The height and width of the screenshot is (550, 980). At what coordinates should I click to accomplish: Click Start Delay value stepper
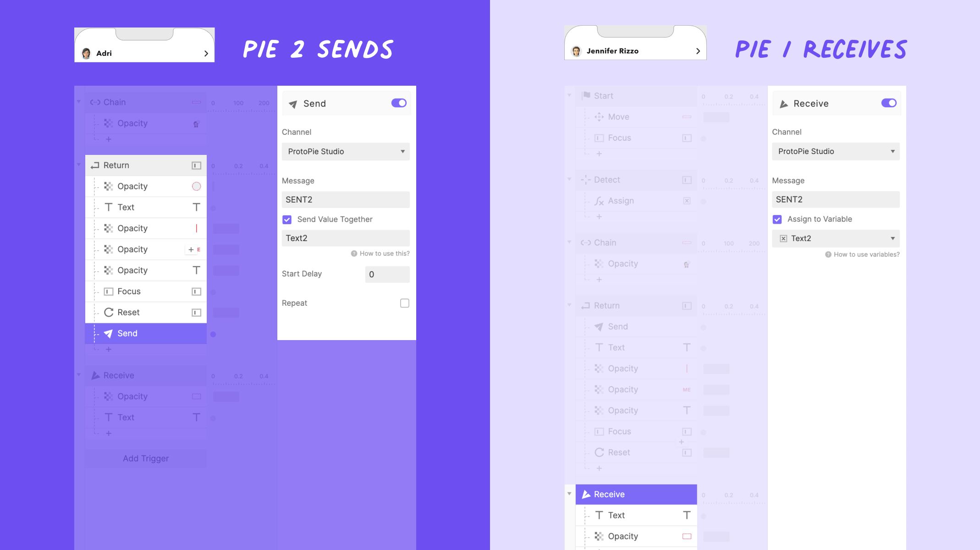pyautogui.click(x=387, y=273)
